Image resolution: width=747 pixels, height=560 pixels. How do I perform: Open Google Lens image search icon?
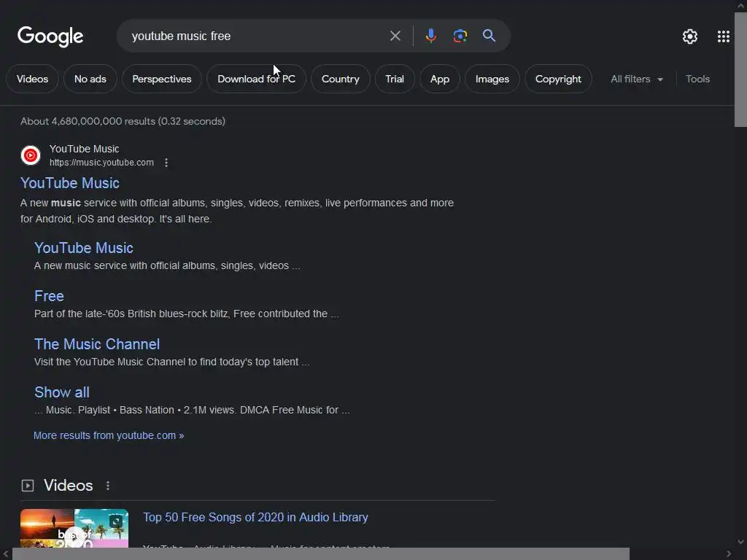click(x=460, y=36)
